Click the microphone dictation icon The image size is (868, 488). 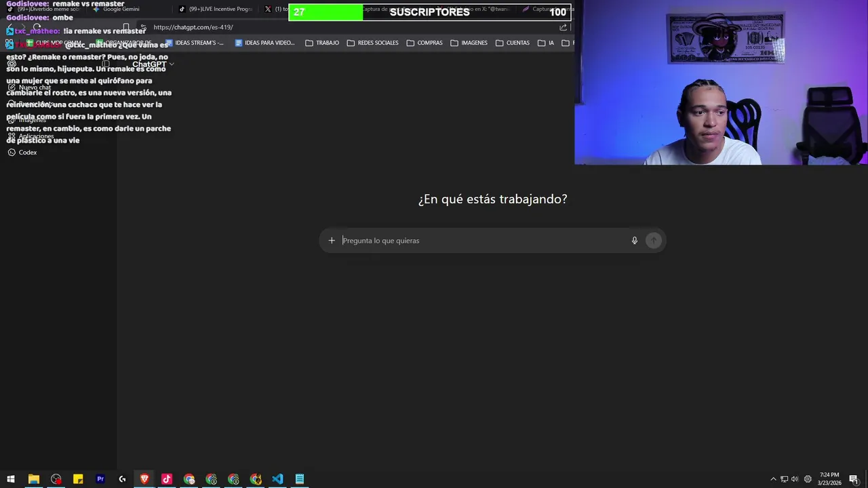pos(635,241)
